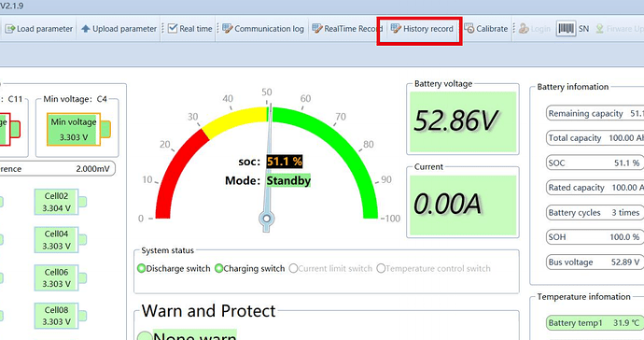This screenshot has width=644, height=340.
Task: Click the battery voltage reading 52.86V
Action: tap(455, 120)
